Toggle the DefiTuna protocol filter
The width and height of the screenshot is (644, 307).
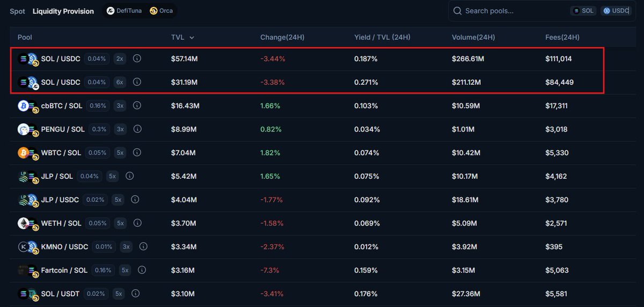tap(124, 11)
